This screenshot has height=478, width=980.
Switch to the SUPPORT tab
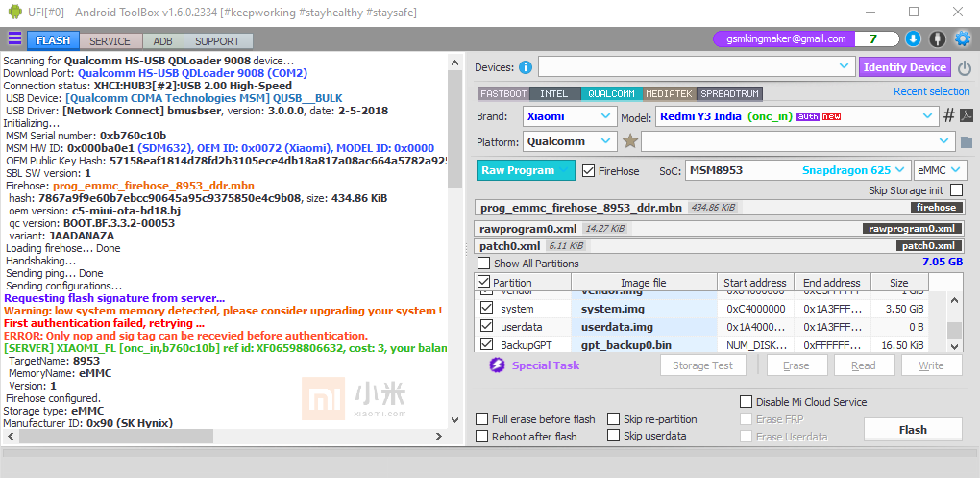point(217,41)
